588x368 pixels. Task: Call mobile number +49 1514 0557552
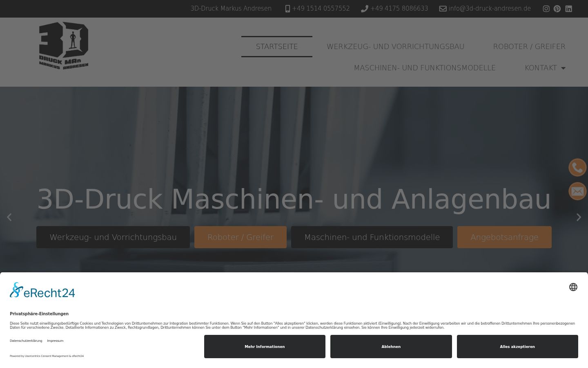[x=317, y=9]
